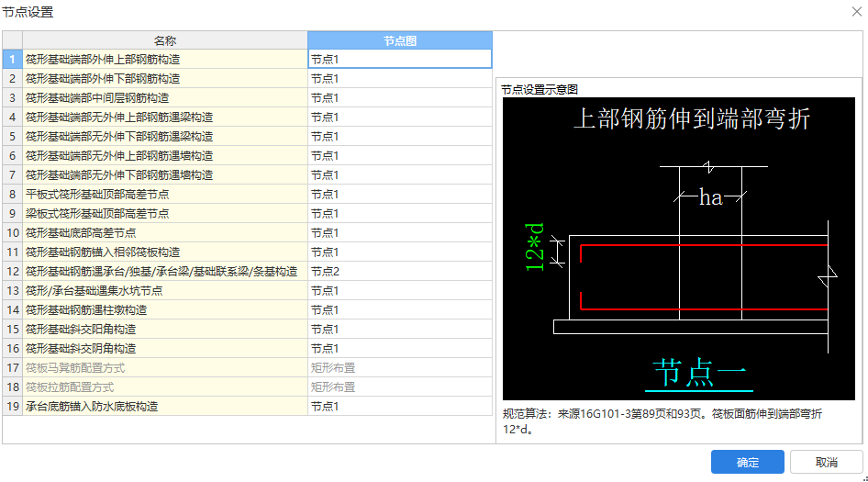The image size is (868, 482).
Task: Select row 筏形基础端部外伸下部钢筋构造
Action: 165,79
